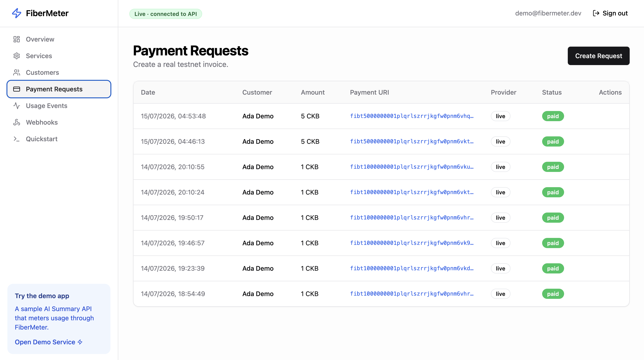Click the Status column header
This screenshot has height=360, width=644.
tap(552, 93)
